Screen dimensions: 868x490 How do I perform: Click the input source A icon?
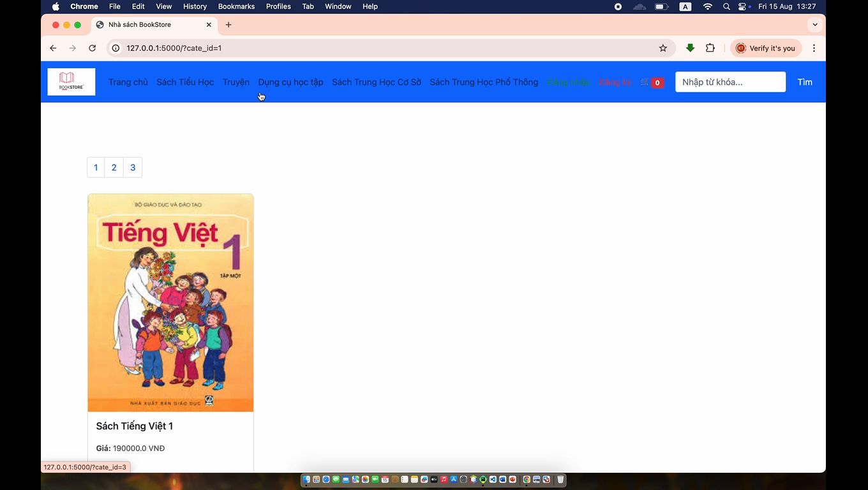click(x=685, y=6)
